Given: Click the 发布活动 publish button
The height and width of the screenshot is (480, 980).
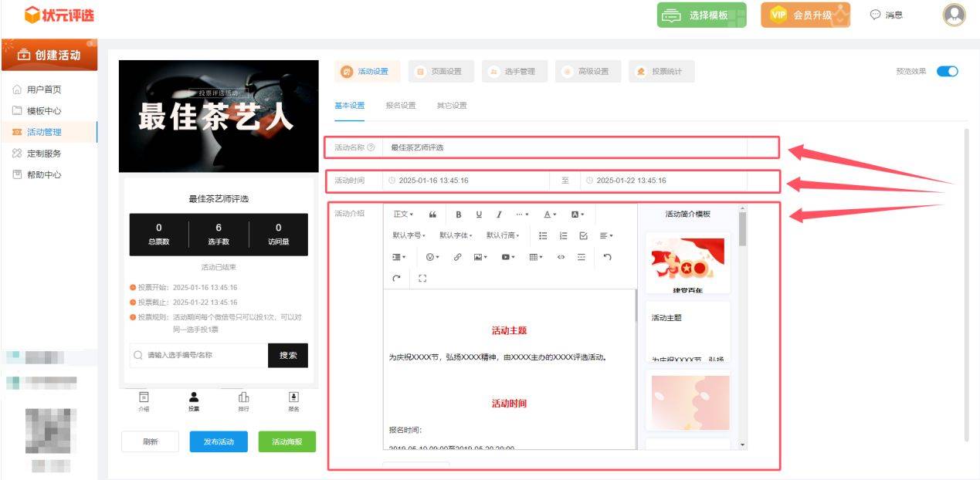Looking at the screenshot, I should pyautogui.click(x=219, y=441).
